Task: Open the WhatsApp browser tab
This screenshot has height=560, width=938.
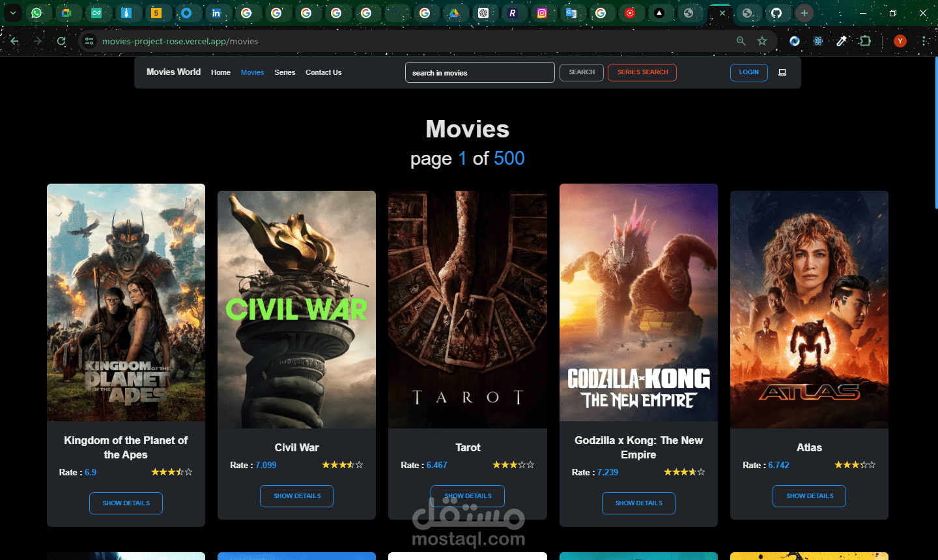Action: pyautogui.click(x=36, y=12)
